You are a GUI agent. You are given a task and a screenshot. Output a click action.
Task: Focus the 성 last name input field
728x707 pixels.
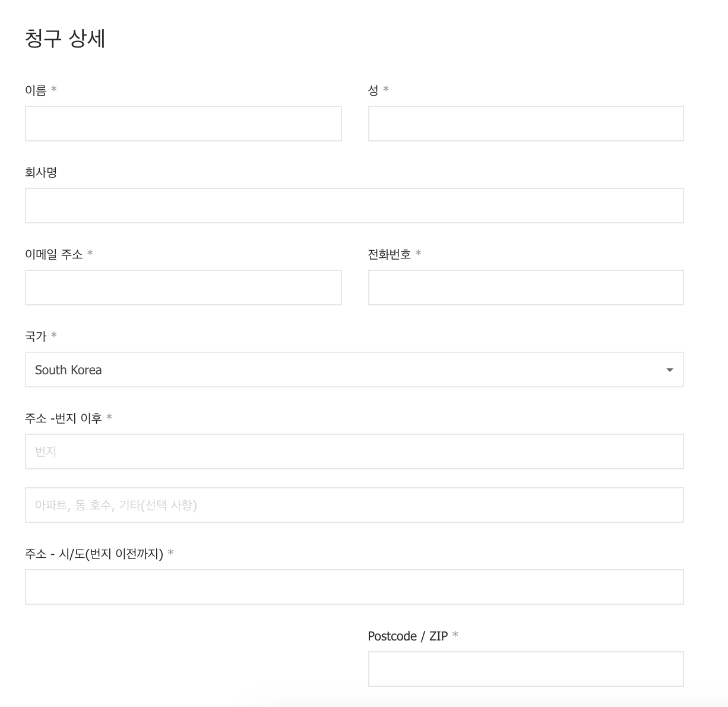pyautogui.click(x=526, y=124)
